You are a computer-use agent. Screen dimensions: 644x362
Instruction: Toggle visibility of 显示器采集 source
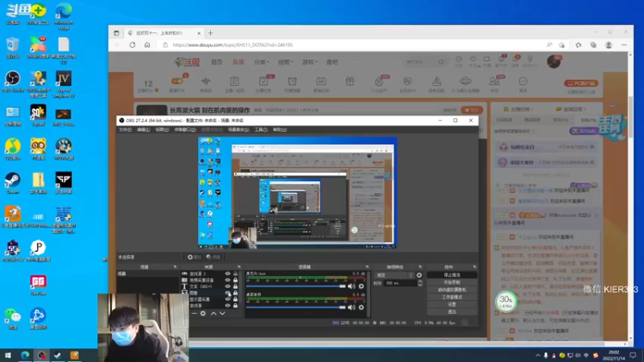tap(228, 299)
